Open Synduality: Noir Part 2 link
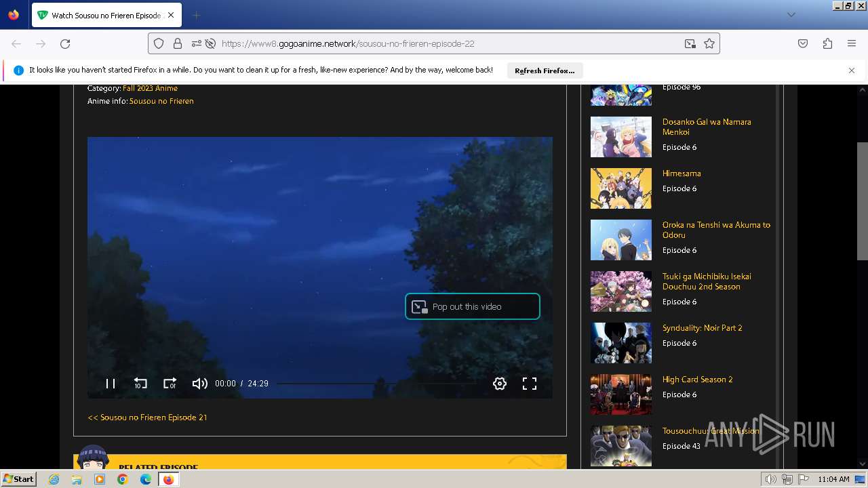Viewport: 868px width, 488px height. tap(703, 328)
